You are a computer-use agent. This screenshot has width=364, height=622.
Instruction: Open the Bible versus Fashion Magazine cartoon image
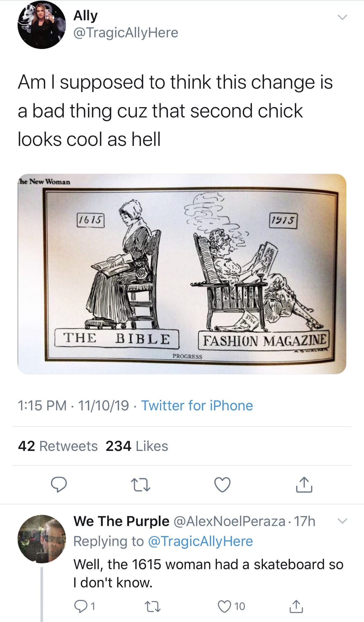[x=182, y=274]
